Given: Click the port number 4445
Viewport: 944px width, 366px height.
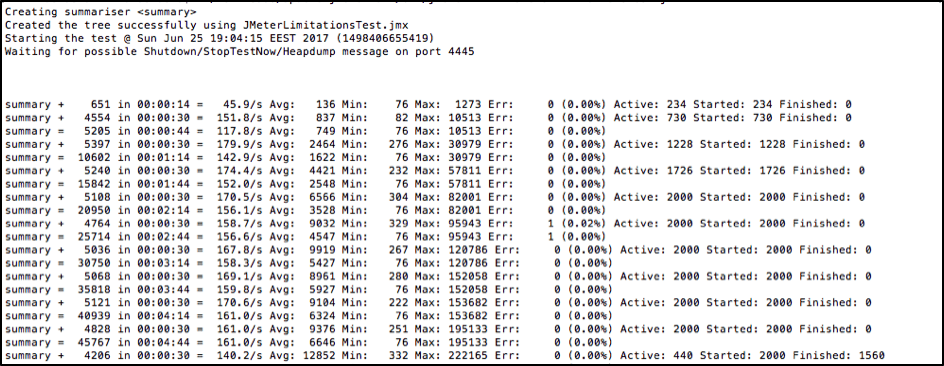Looking at the screenshot, I should coord(461,52).
